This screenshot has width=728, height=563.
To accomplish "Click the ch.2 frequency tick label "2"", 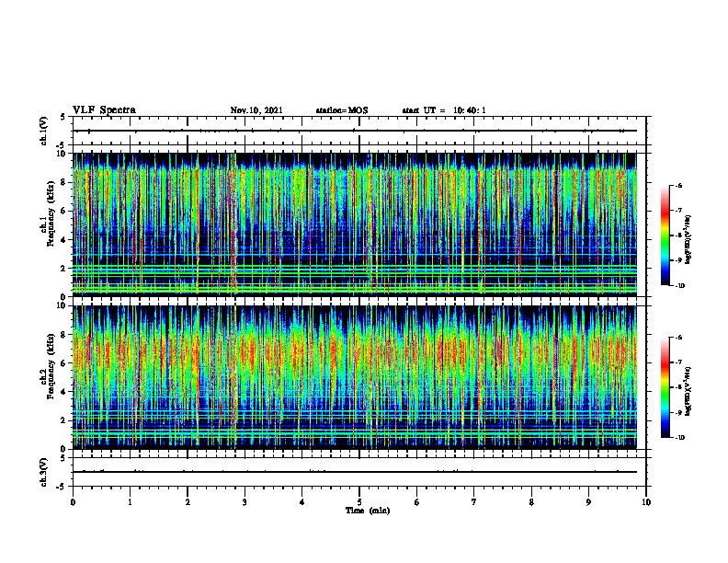I will click(x=64, y=420).
